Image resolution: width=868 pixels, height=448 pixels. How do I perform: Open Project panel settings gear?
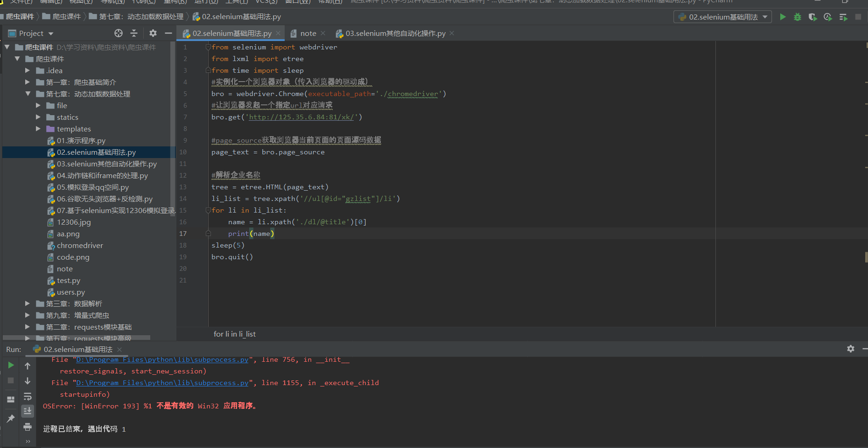(x=153, y=33)
